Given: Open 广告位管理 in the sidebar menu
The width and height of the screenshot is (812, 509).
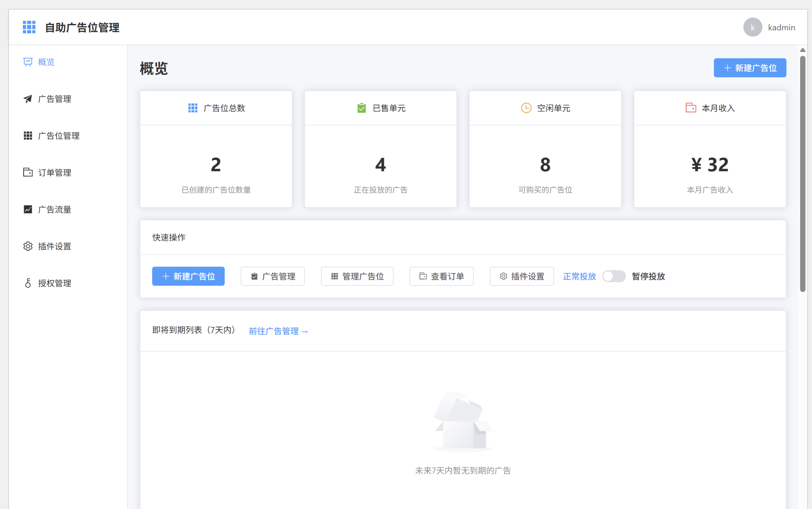Looking at the screenshot, I should (68, 136).
